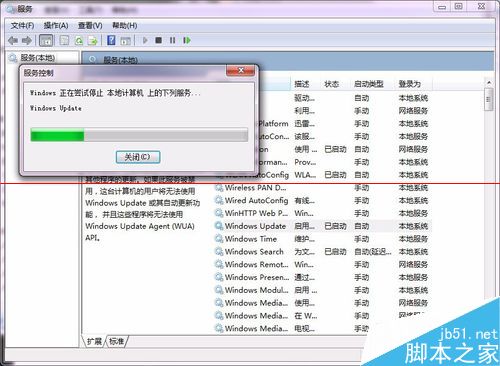Viewport: 500px width, 366px height.
Task: Open the 操作(A) menu
Action: click(56, 26)
